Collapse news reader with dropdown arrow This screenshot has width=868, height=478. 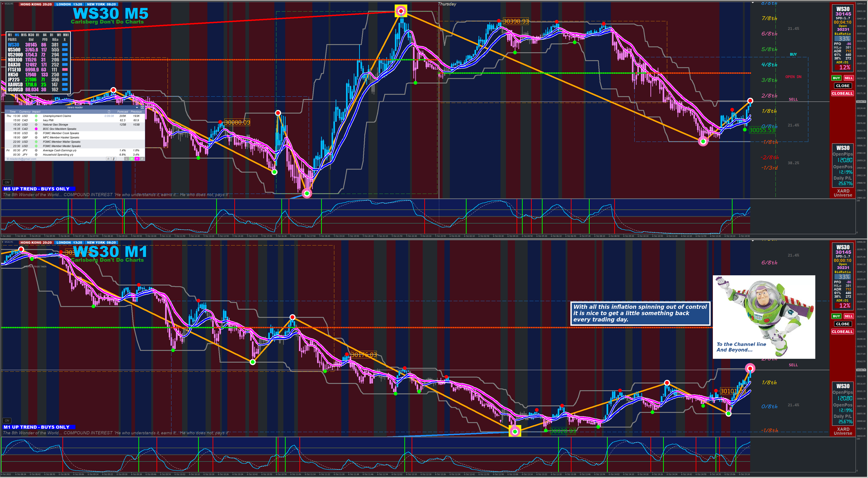coord(137,107)
